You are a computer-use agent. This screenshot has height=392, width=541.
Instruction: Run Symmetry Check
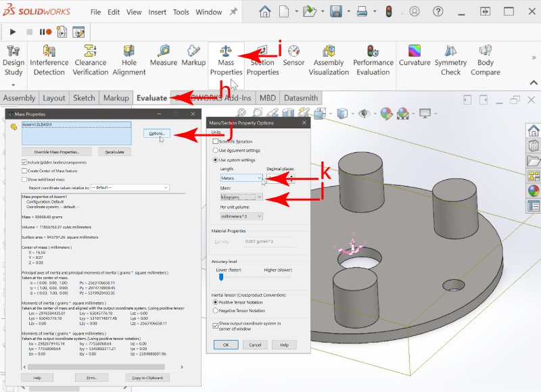point(450,61)
